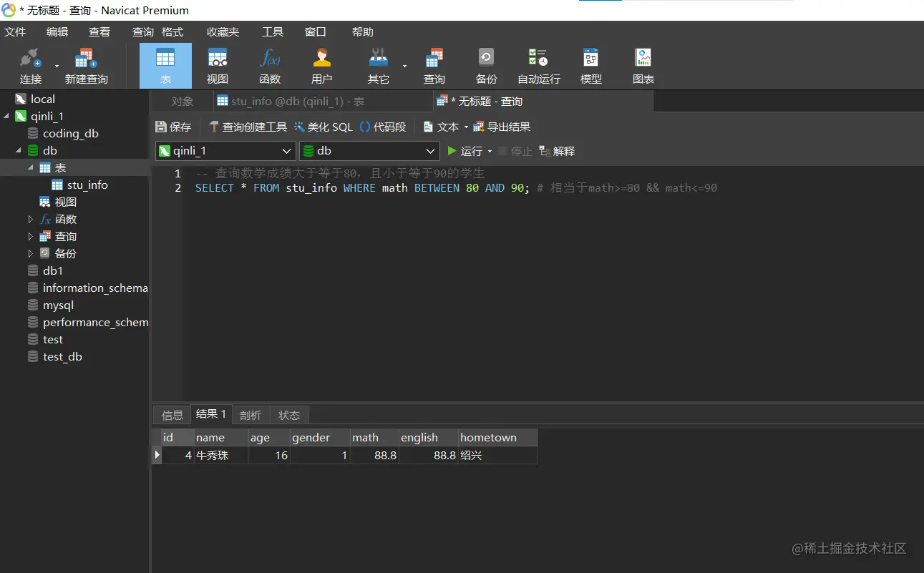Open the dropdown arrow beside 连接
This screenshot has height=573, width=924.
click(x=57, y=66)
